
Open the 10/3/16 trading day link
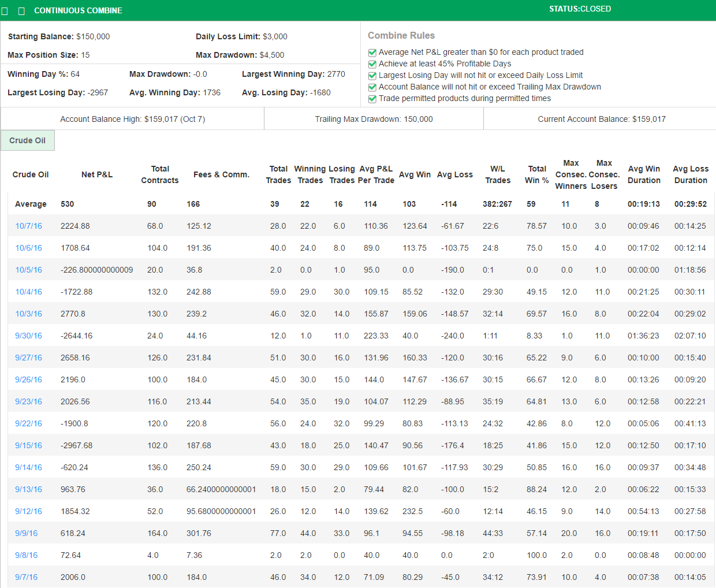pos(28,314)
